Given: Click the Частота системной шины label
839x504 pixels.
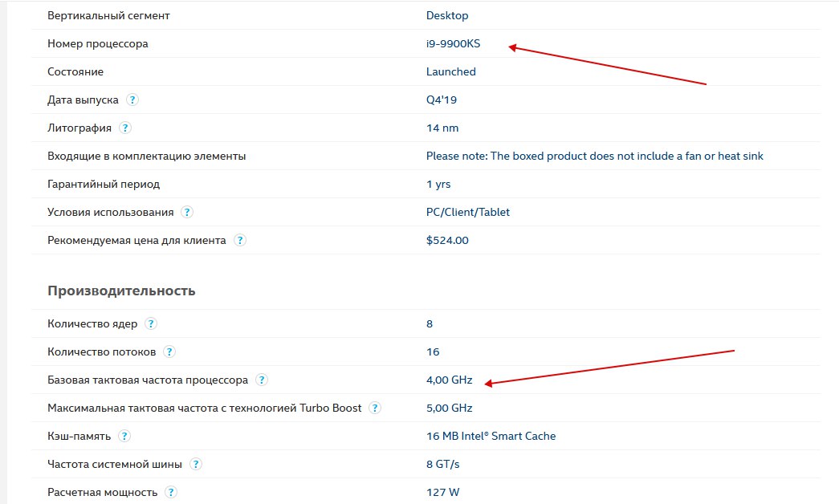Looking at the screenshot, I should coord(115,464).
